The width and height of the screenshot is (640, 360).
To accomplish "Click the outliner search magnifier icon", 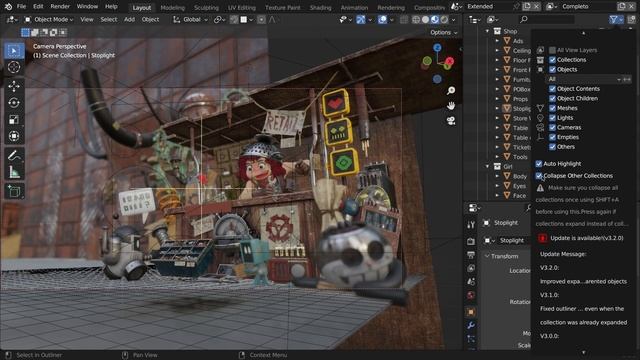I will [x=524, y=19].
